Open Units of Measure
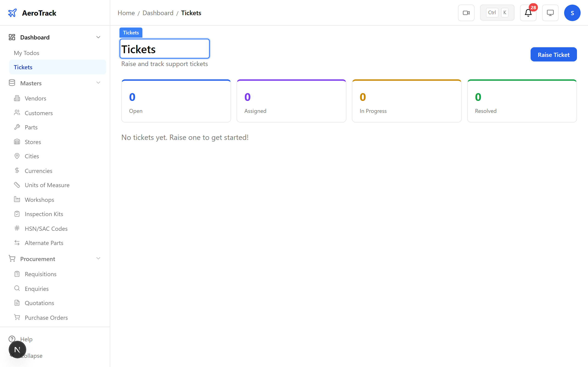Screen dimensions: 588x367 click(47, 185)
